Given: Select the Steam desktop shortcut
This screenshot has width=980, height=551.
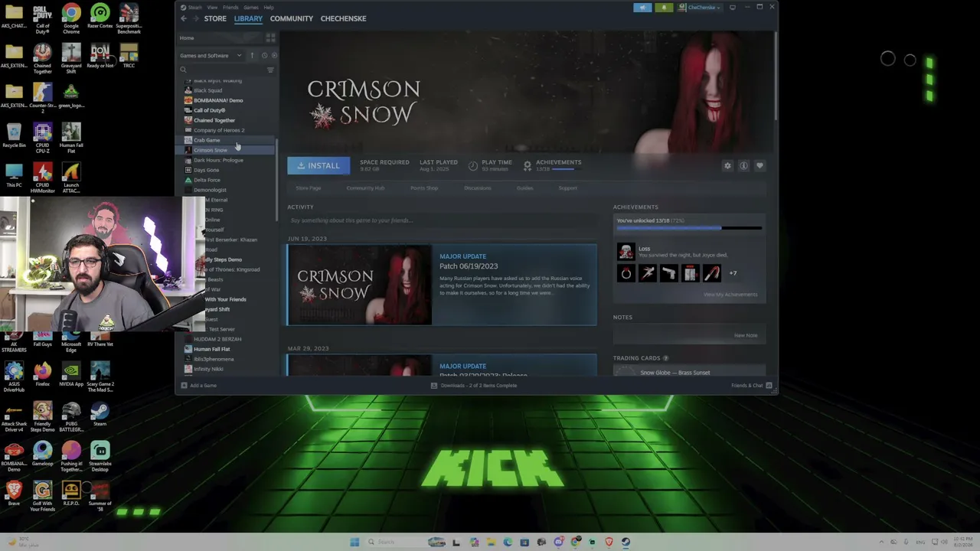Looking at the screenshot, I should [x=100, y=414].
